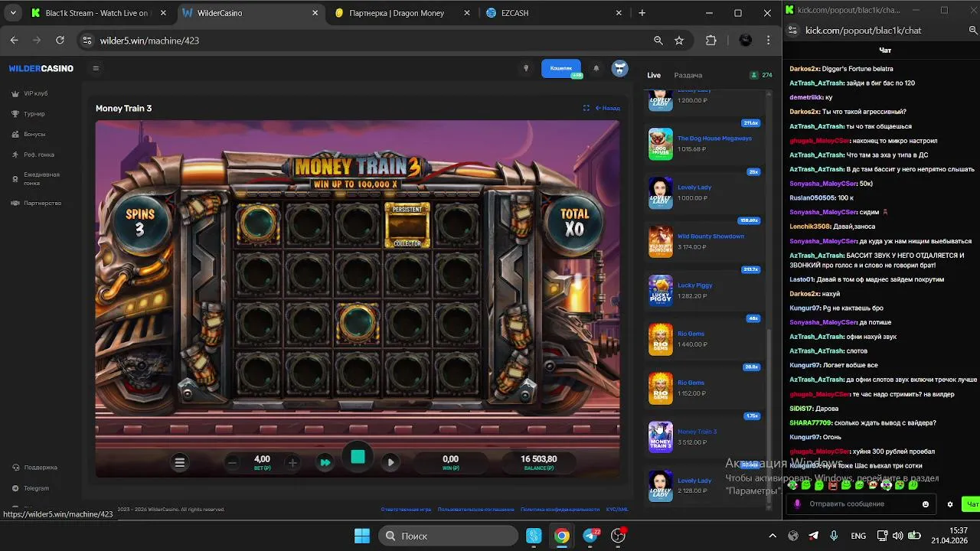This screenshot has height=551, width=980.
Task: Decrease the bet with the minus button
Action: [x=232, y=462]
